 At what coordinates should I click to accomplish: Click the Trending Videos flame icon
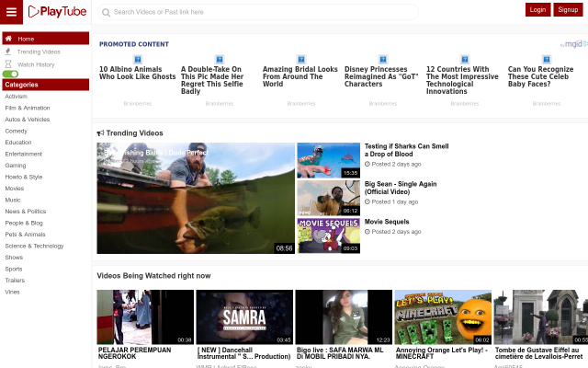tap(8, 52)
